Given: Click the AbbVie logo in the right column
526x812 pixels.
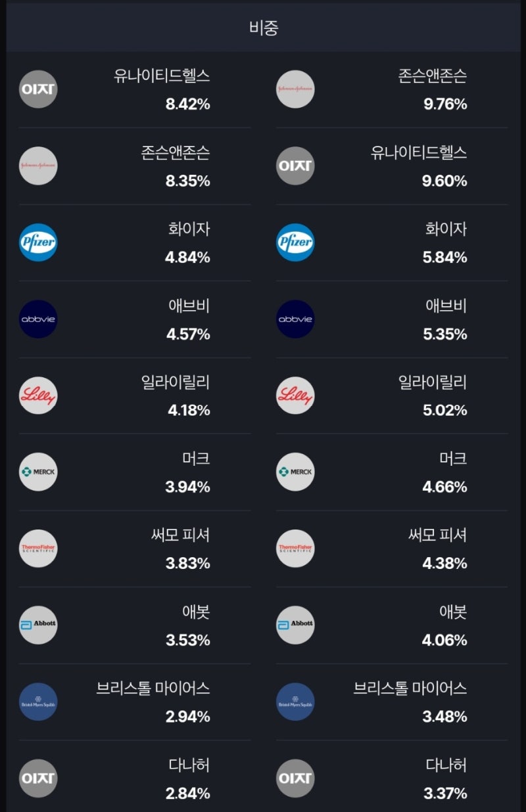Looking at the screenshot, I should tap(295, 319).
